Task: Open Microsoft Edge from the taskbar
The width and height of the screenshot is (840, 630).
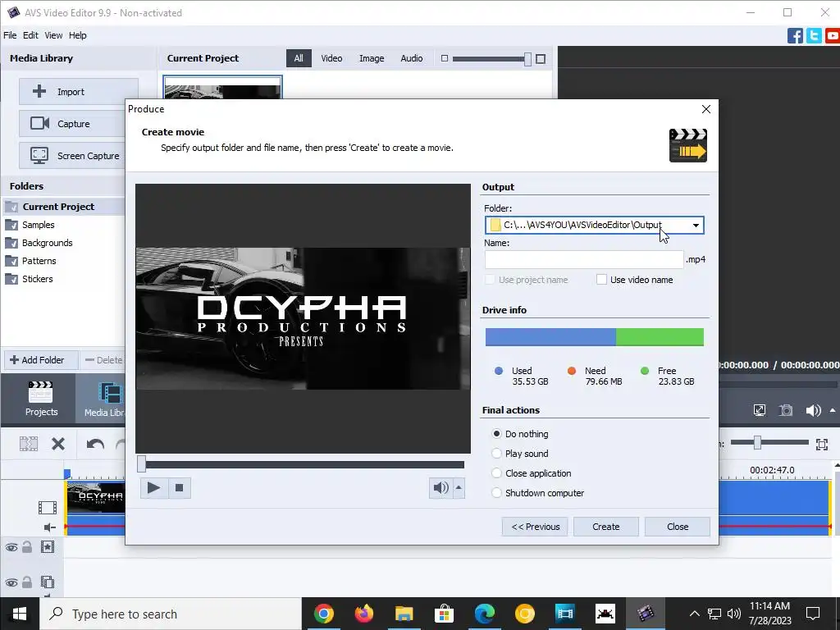Action: pyautogui.click(x=484, y=614)
